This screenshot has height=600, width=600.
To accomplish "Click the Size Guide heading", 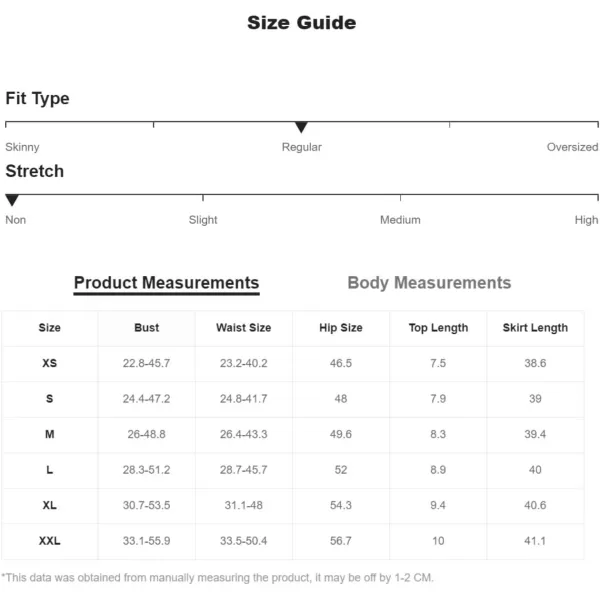I will pyautogui.click(x=301, y=22).
